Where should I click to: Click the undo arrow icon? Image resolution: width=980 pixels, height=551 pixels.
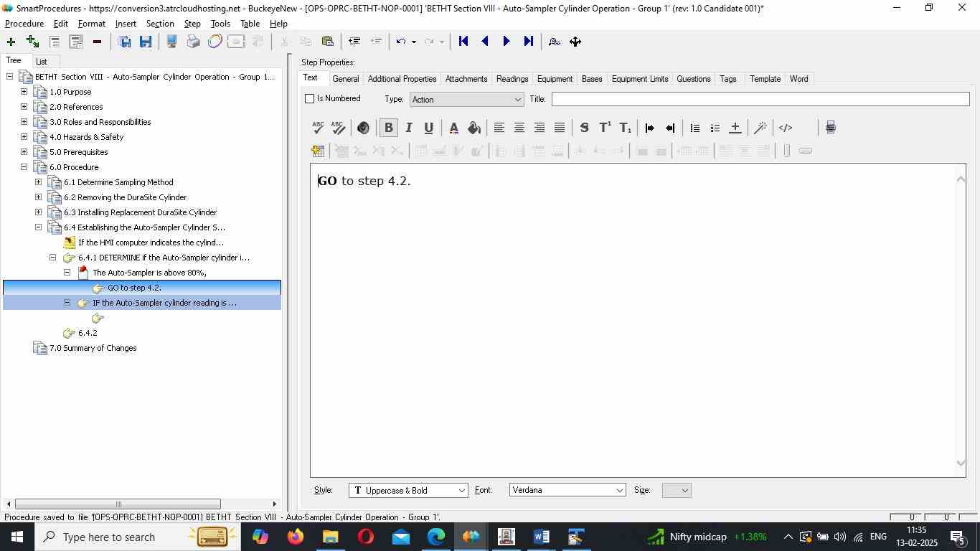[401, 42]
